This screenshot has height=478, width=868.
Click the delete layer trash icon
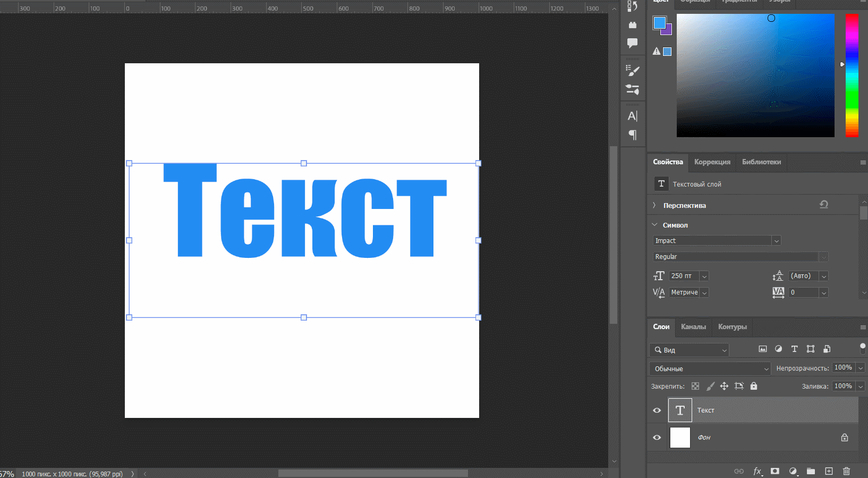847,471
